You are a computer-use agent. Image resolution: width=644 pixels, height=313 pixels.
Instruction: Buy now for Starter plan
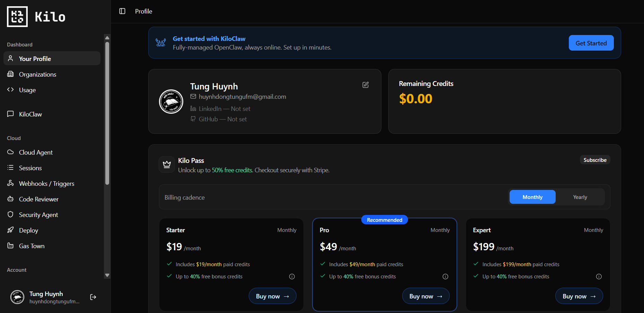tap(272, 296)
